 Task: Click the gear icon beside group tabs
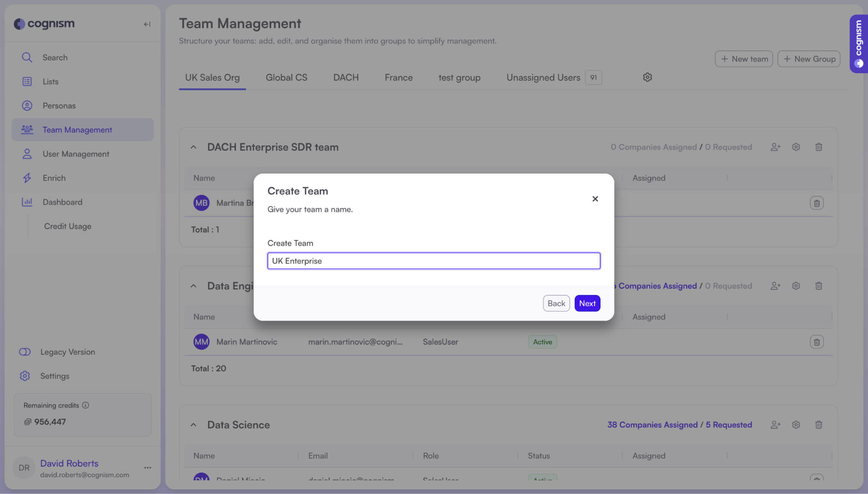point(647,78)
